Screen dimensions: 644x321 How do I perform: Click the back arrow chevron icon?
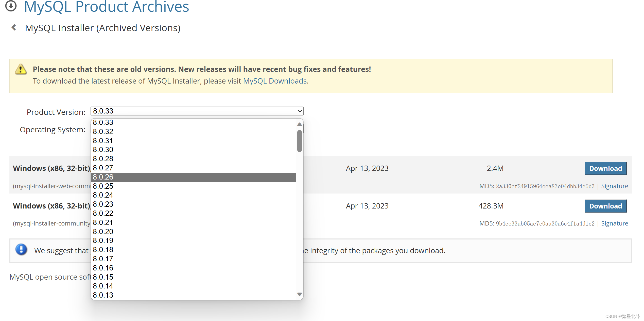tap(14, 27)
